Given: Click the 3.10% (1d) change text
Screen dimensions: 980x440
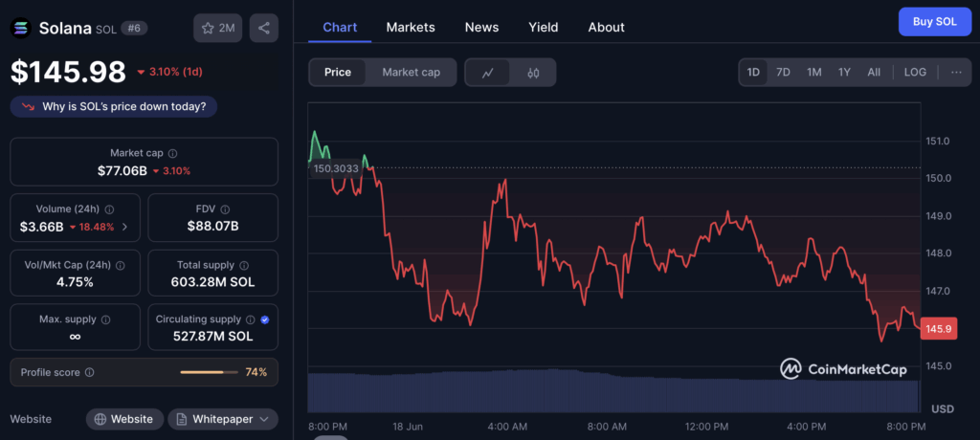Looking at the screenshot, I should point(176,72).
